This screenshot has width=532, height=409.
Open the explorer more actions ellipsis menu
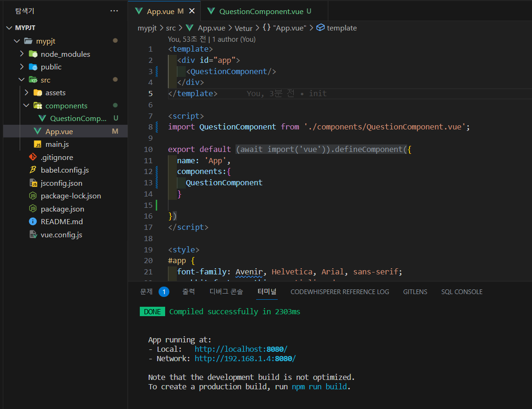tap(114, 11)
